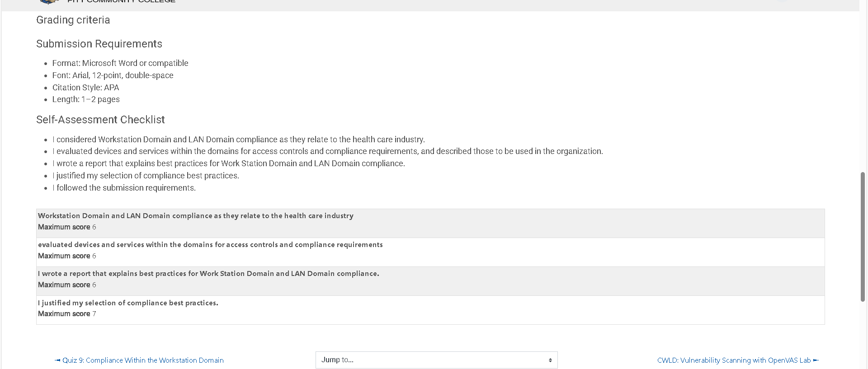This screenshot has height=369, width=868.
Task: Click the Submission Requirements heading
Action: [99, 44]
